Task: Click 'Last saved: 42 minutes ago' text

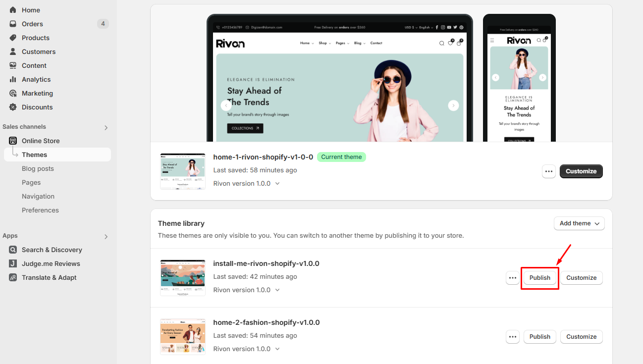Action: [255, 276]
